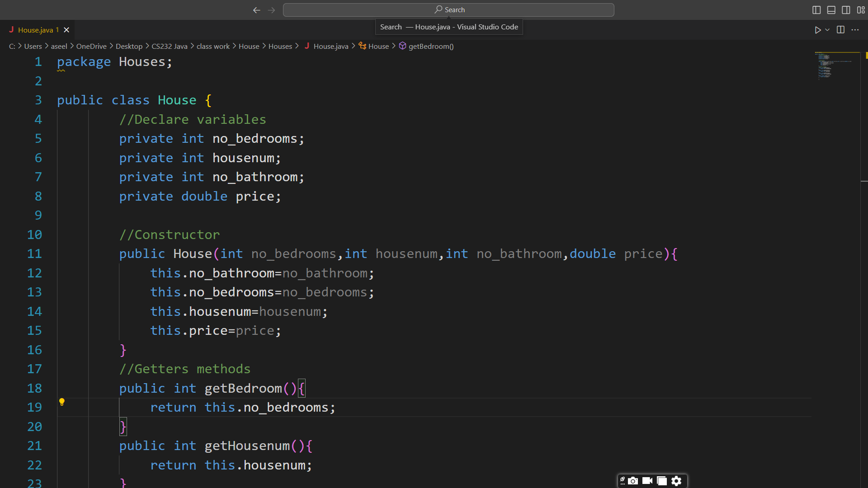The width and height of the screenshot is (868, 488).
Task: Place cursor on 'package' keyword line 1
Action: point(84,62)
